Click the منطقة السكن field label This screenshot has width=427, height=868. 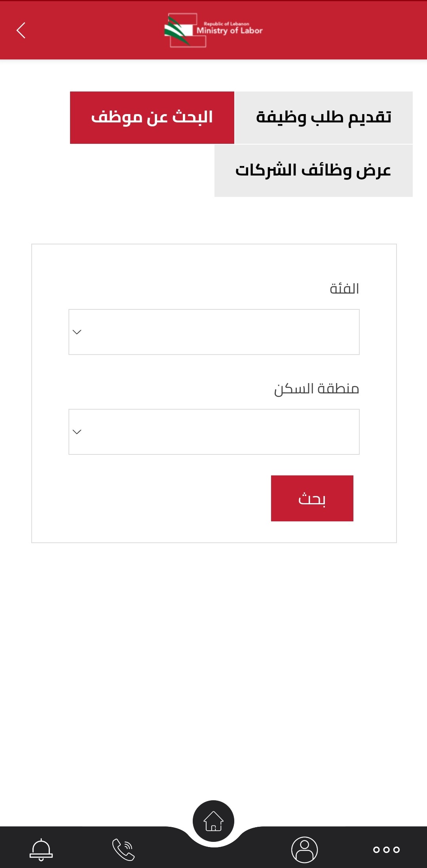click(317, 389)
